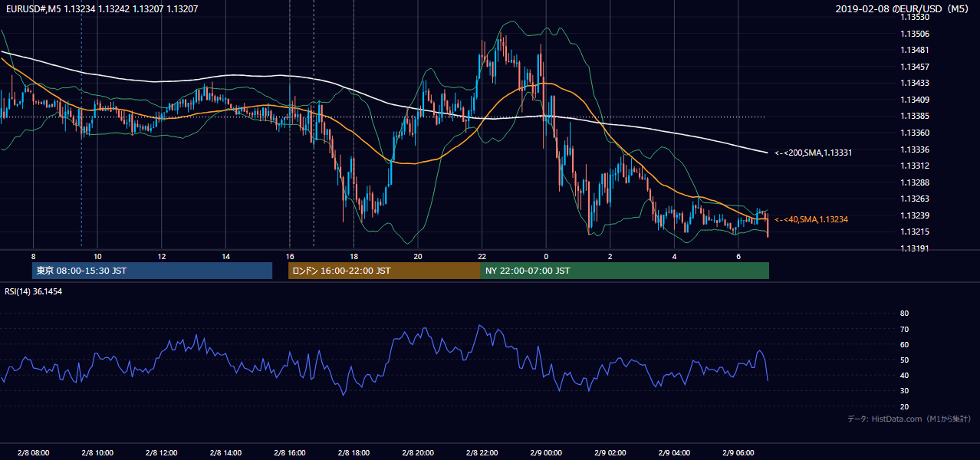This screenshot has width=980, height=460.
Task: Select the 200 SMA label 1.13331
Action: pos(814,153)
